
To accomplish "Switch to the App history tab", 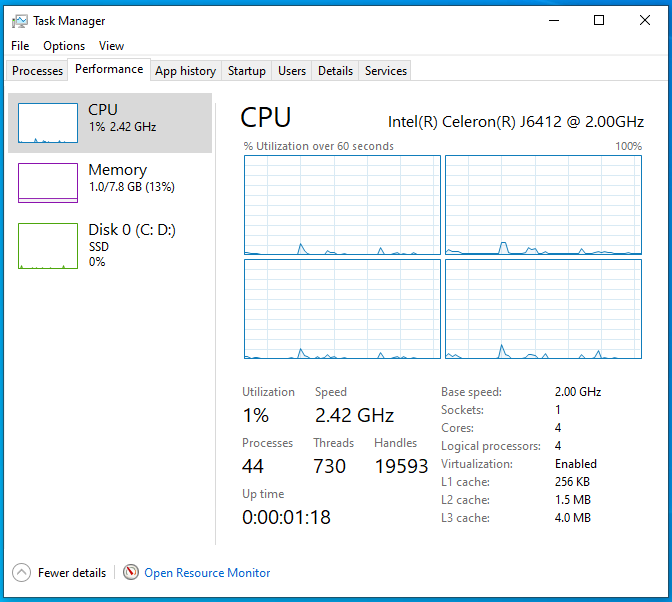I will tap(186, 71).
